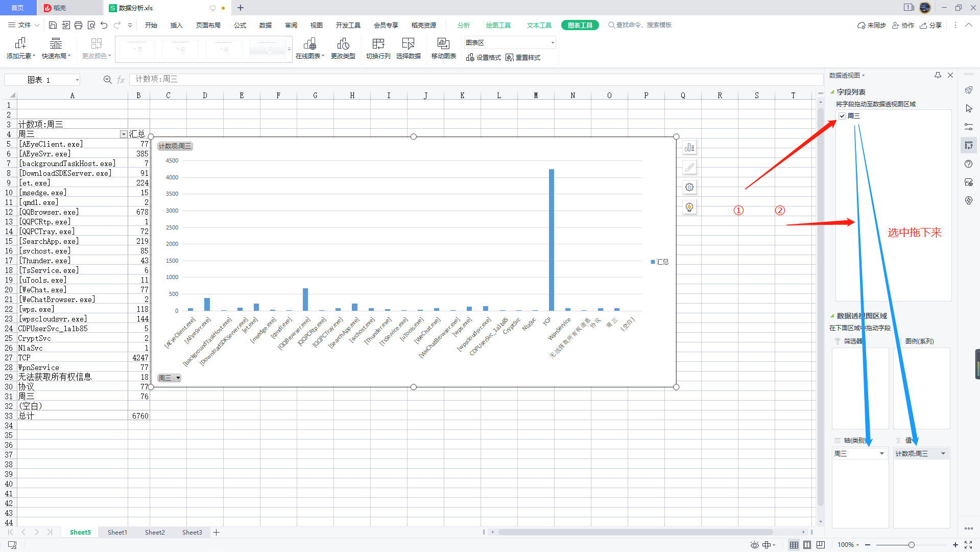Screen dimensions: 980x552
Task: Pin the PivotChart (数据透视图) pane
Action: 938,75
